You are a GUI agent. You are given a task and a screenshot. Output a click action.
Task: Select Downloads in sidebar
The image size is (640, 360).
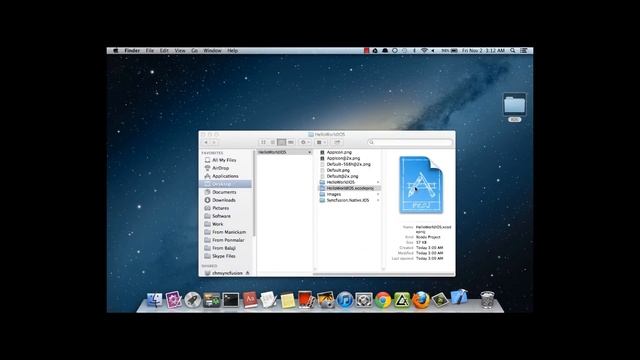point(225,200)
